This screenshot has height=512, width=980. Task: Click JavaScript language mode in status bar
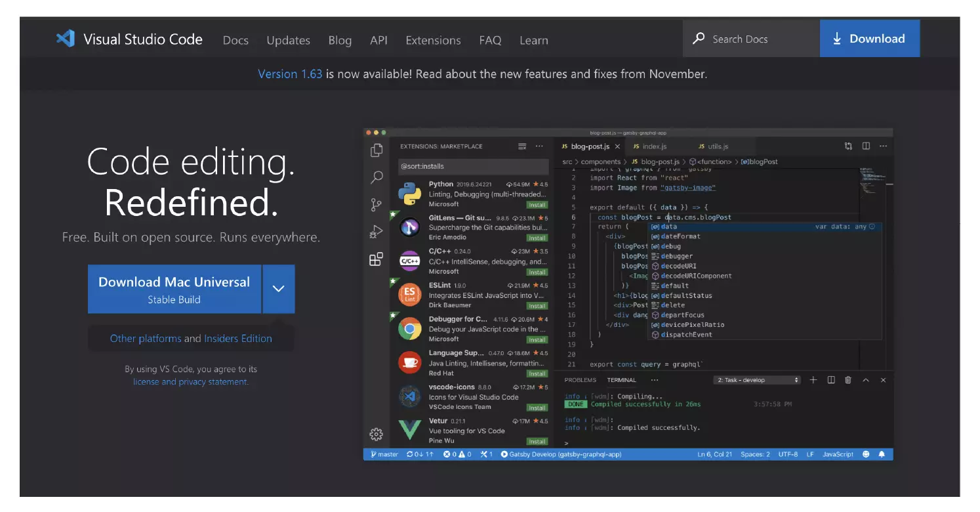point(838,454)
